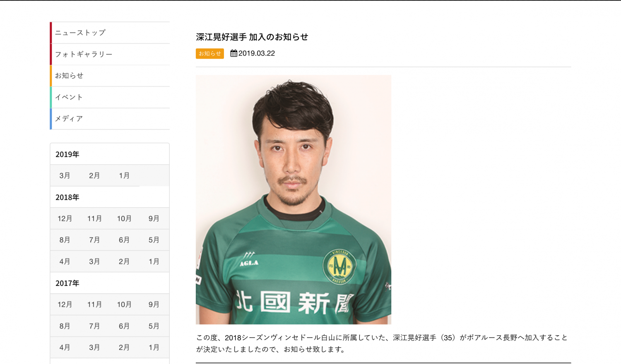Select お知らせ in the sidebar menu
This screenshot has width=621, height=364.
110,76
